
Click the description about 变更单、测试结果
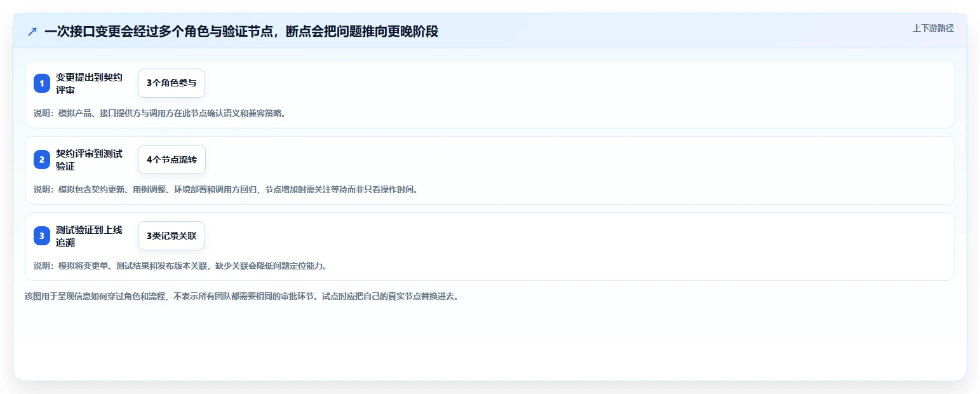(180, 266)
